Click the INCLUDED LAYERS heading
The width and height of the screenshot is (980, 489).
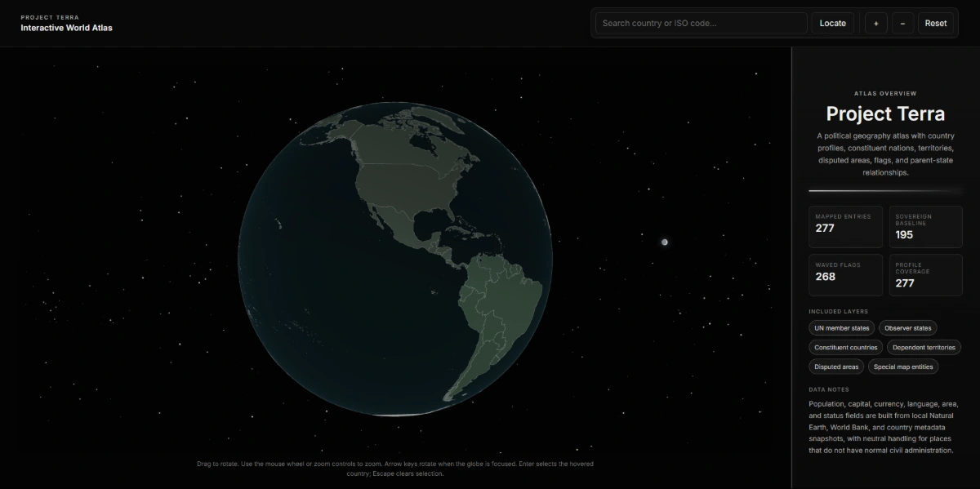(x=839, y=311)
